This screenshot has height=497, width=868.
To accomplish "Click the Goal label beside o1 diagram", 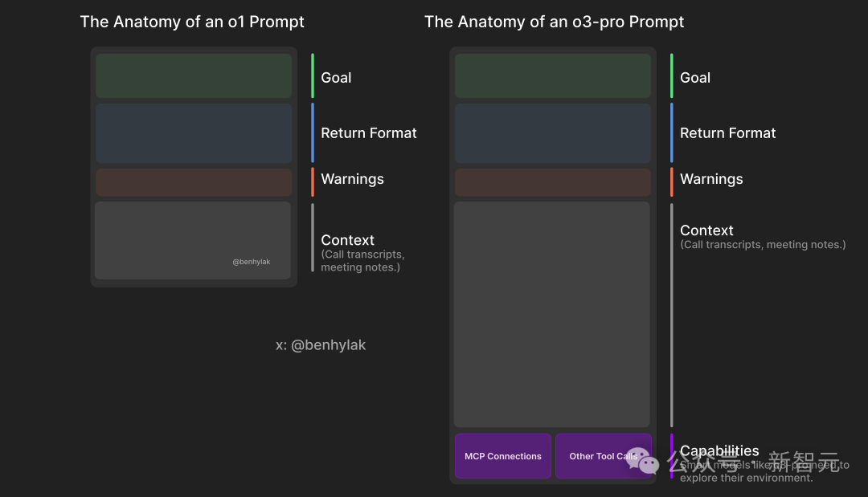I will coord(336,78).
